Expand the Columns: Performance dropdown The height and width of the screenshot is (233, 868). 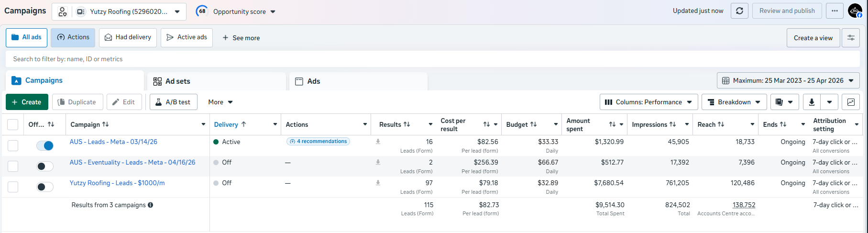click(x=648, y=102)
